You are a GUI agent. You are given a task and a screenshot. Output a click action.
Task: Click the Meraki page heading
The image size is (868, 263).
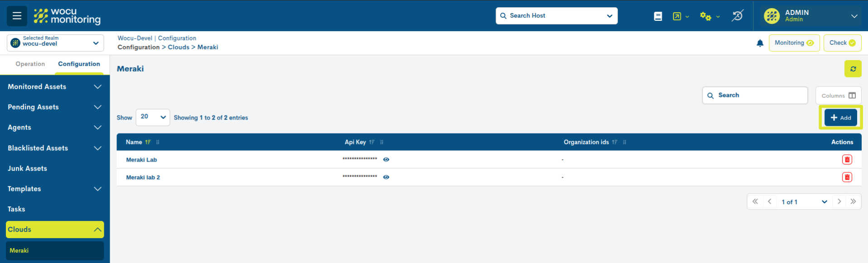point(130,69)
